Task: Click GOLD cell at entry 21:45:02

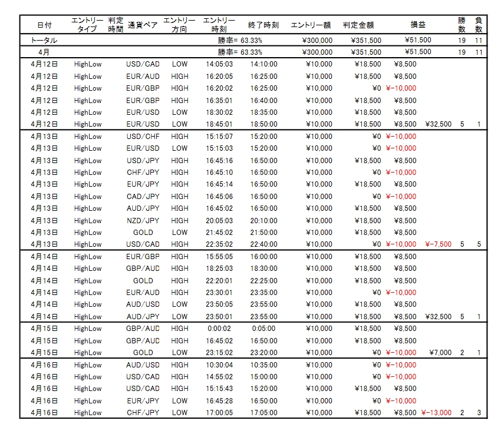Action: click(x=143, y=233)
